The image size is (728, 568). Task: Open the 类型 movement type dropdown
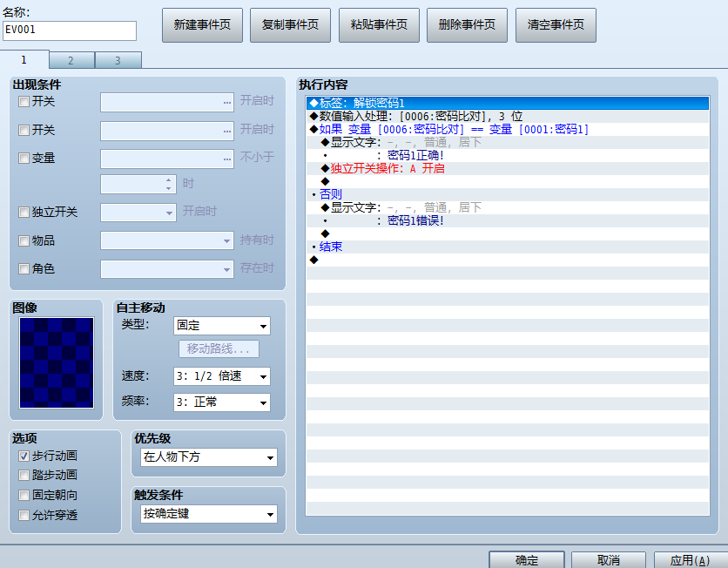(222, 326)
